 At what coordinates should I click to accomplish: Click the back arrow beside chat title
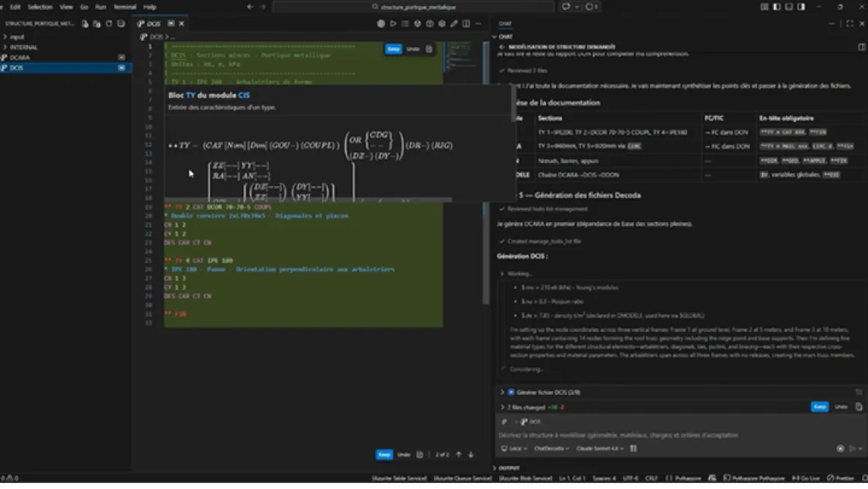pyautogui.click(x=502, y=46)
